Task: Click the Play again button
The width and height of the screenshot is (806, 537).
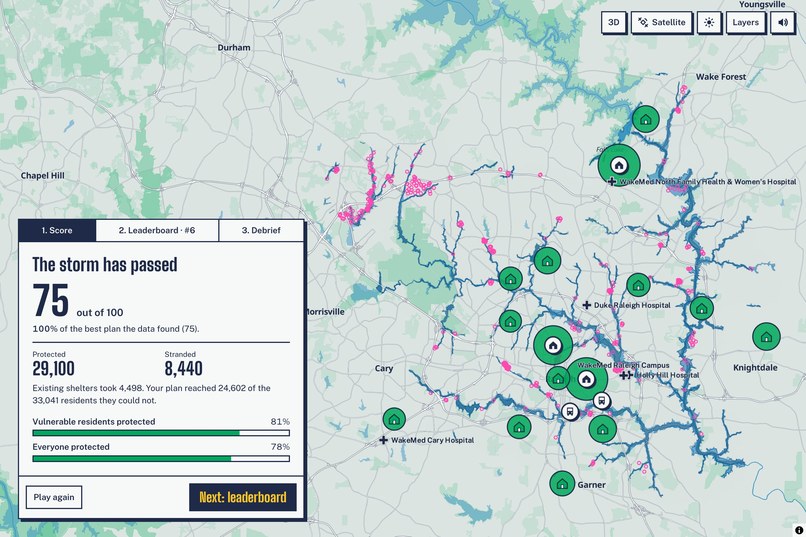Action: point(54,497)
